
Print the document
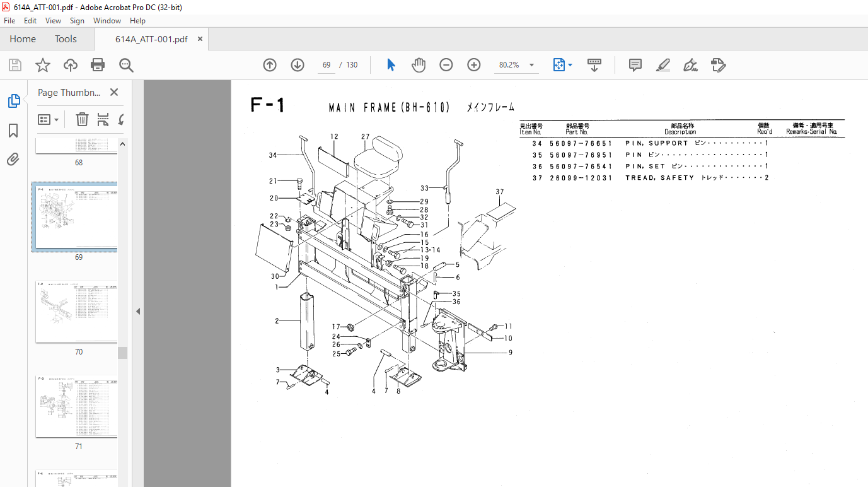[x=98, y=65]
